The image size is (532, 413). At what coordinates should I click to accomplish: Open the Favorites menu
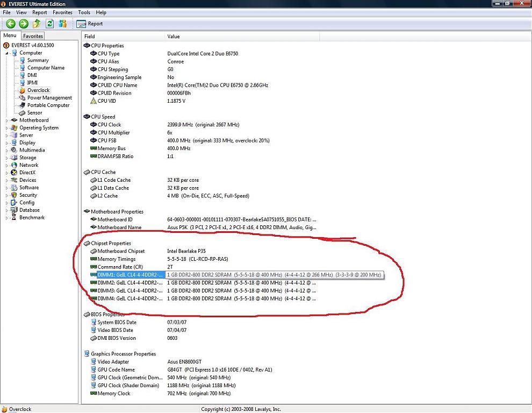click(x=62, y=12)
